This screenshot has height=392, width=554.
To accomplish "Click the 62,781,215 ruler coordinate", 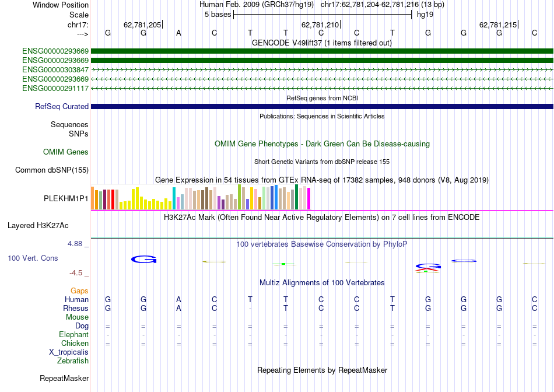I will click(x=498, y=24).
